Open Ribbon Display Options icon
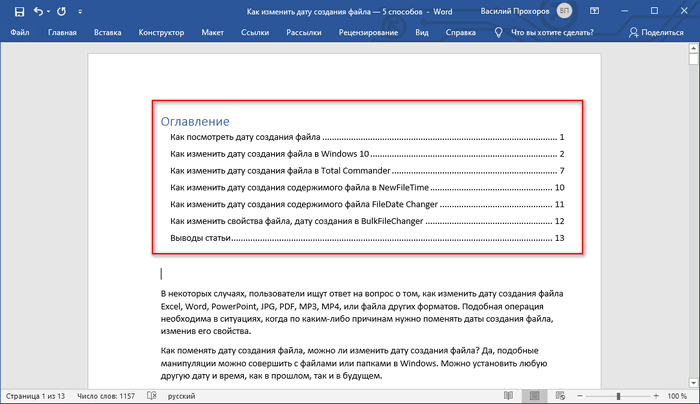This screenshot has height=404, width=700. (x=594, y=11)
